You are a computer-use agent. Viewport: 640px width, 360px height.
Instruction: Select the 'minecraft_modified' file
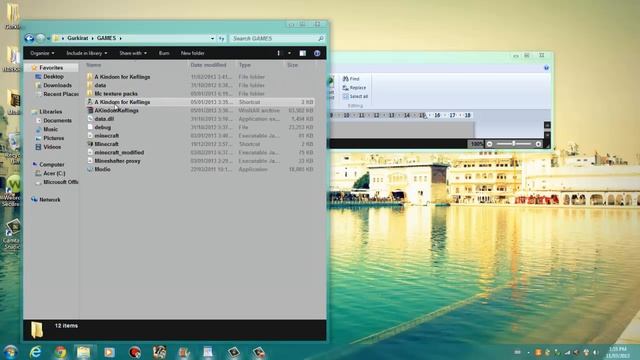[119, 153]
